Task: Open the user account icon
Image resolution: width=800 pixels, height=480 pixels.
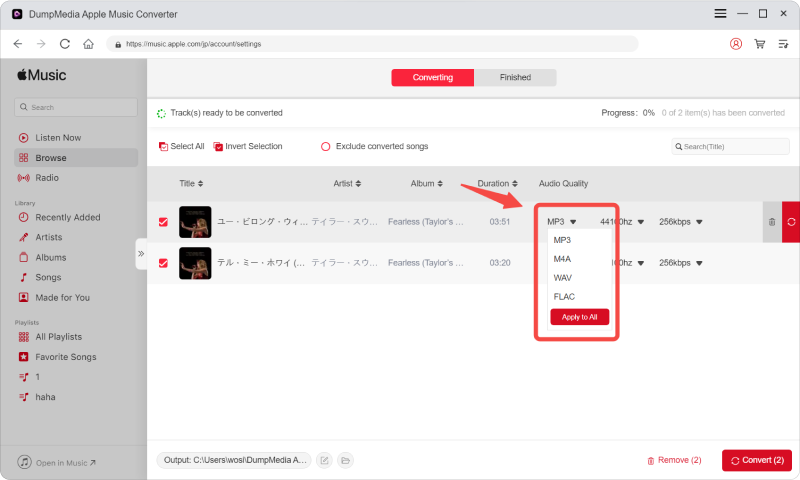Action: 736,44
